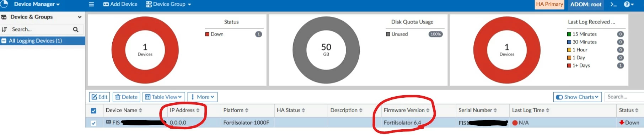Screen dimensions: 644x135
Task: Sort by Platform column
Action: click(x=236, y=110)
